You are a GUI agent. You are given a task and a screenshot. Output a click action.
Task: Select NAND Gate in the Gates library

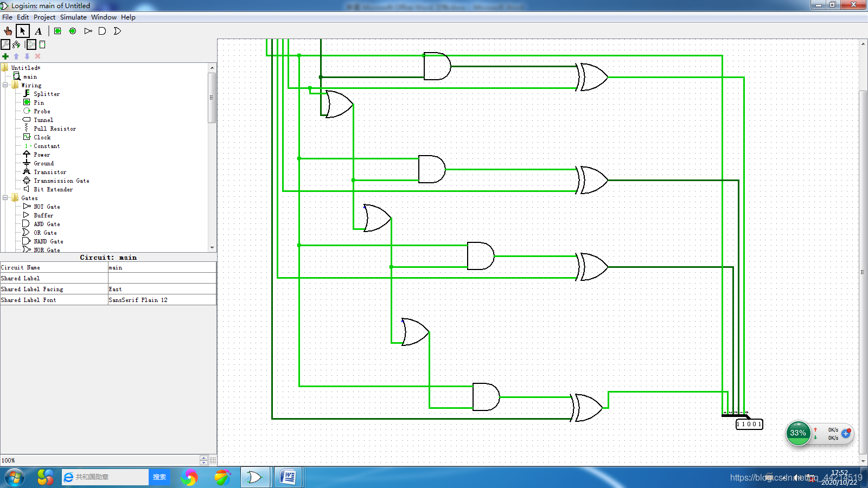48,241
